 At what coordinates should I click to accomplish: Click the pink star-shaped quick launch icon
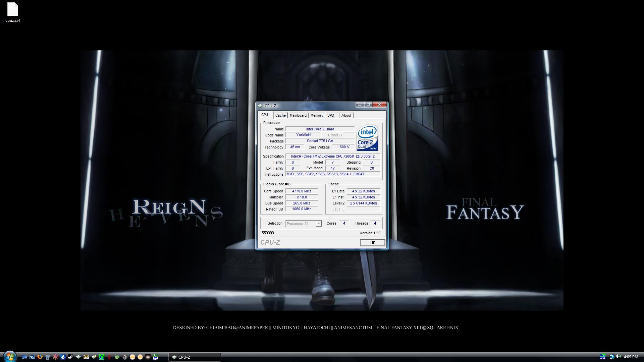(55, 357)
